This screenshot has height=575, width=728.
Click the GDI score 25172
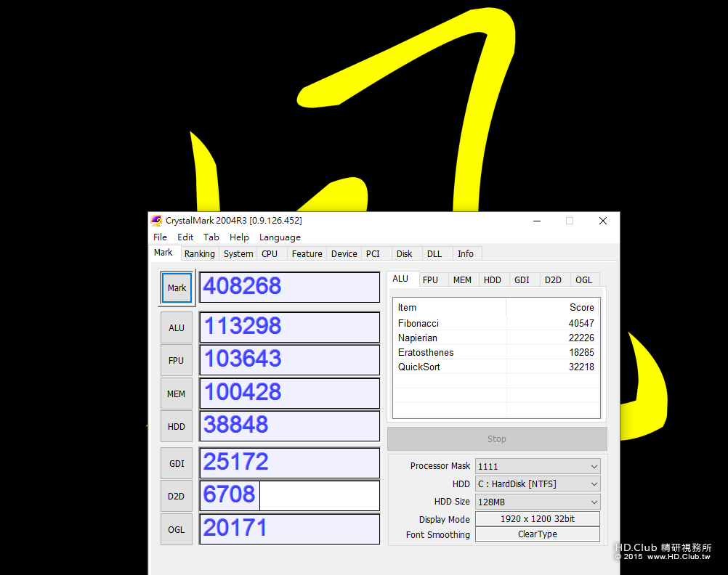click(x=289, y=462)
